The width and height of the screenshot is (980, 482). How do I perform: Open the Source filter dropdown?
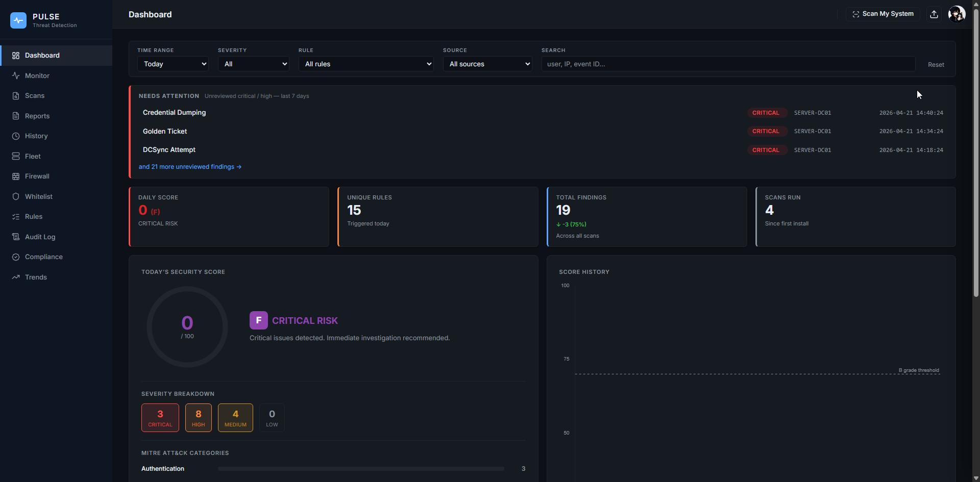point(487,64)
